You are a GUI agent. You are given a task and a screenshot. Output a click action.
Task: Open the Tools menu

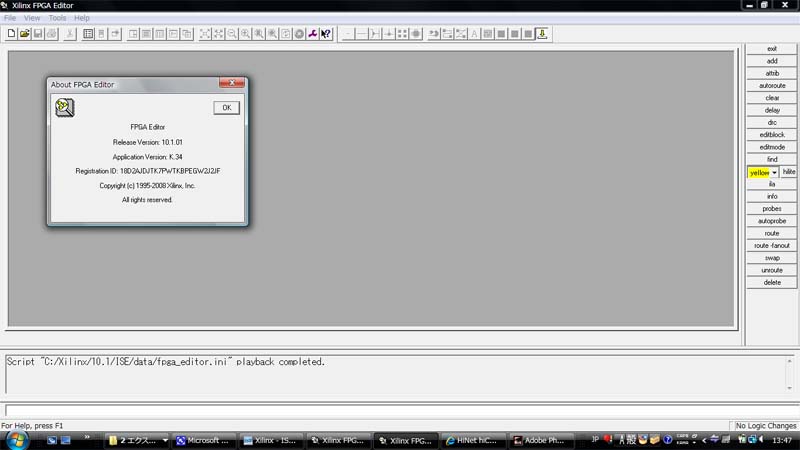[57, 18]
